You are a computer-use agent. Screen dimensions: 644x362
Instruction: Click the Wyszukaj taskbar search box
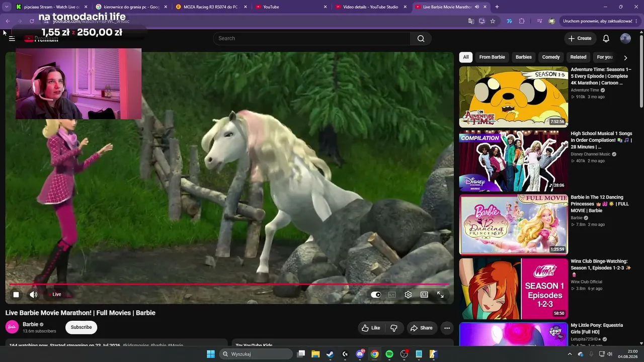(256, 354)
